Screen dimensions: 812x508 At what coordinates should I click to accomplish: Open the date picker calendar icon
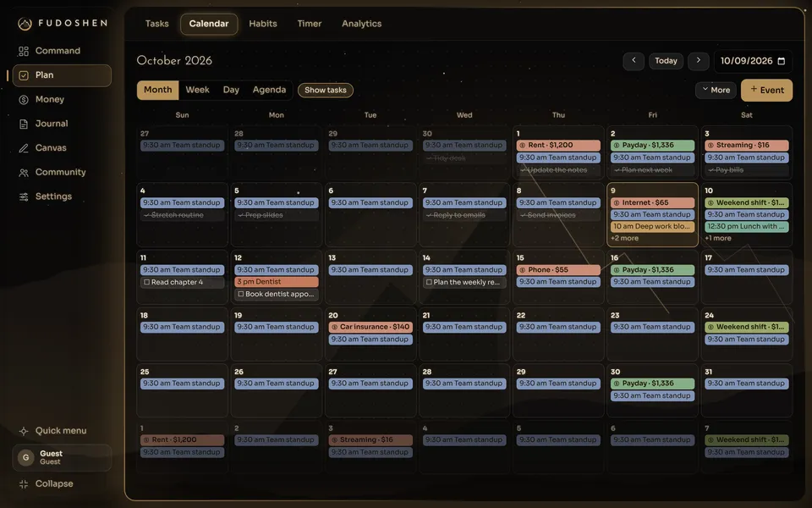[x=782, y=61]
